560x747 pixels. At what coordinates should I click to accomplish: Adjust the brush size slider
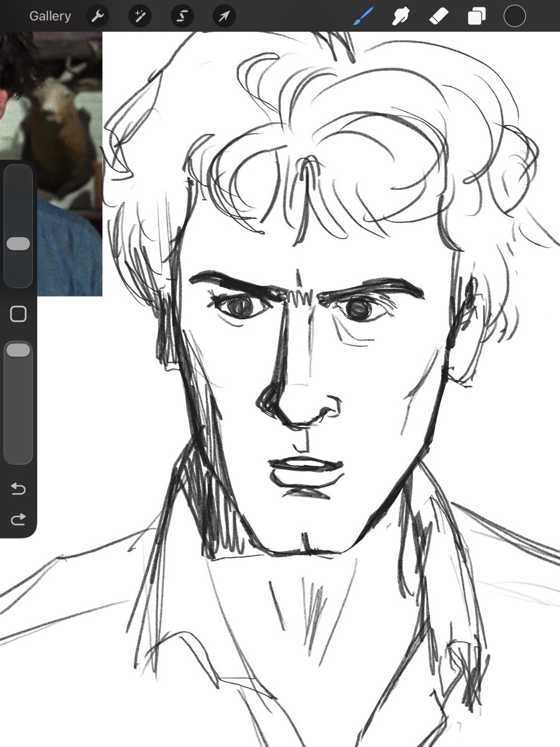tap(18, 226)
